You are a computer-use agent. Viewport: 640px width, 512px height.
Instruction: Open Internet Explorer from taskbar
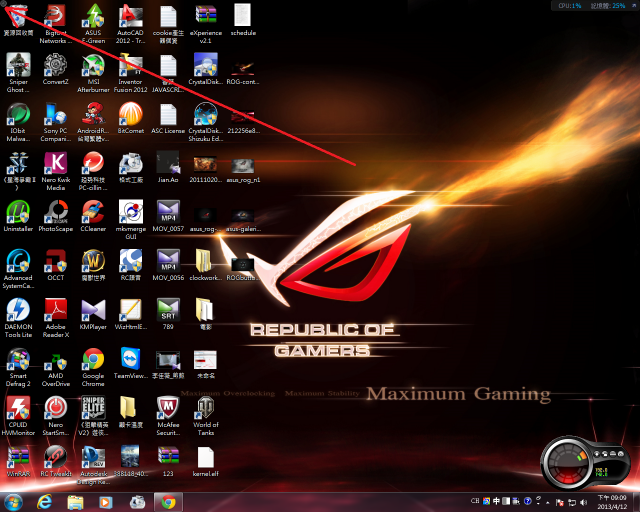tap(44, 502)
